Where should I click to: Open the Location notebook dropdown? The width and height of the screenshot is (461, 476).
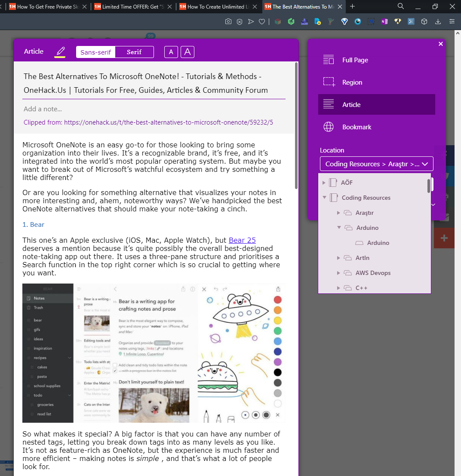(x=376, y=164)
